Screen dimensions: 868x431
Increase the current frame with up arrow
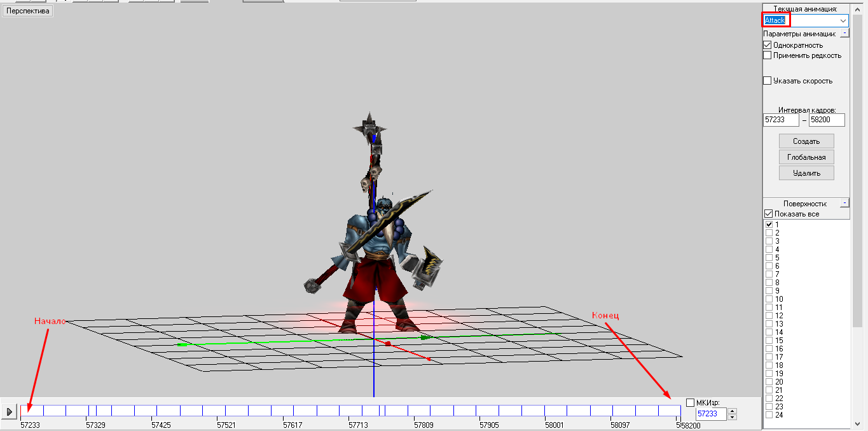[732, 411]
